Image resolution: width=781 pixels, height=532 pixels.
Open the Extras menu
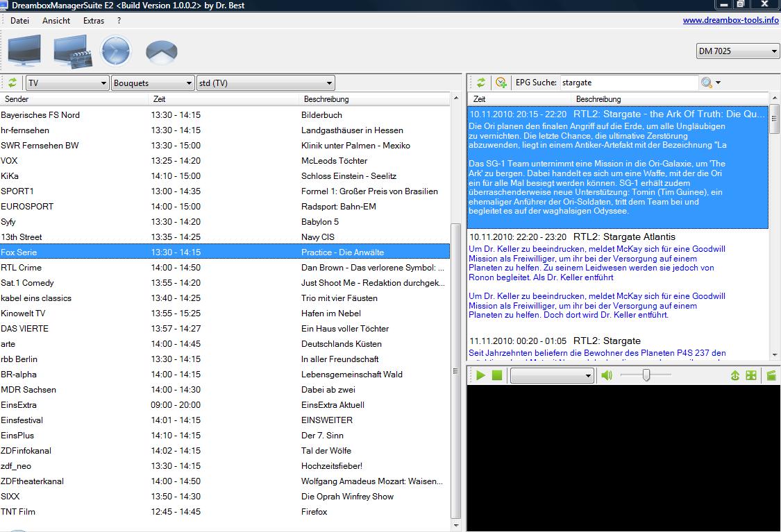tap(94, 21)
